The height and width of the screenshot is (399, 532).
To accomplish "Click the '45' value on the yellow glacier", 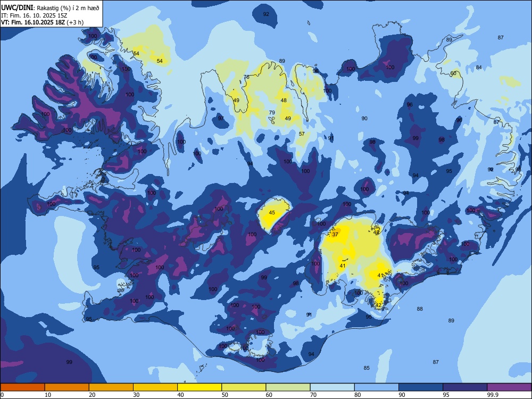I will pyautogui.click(x=272, y=213).
